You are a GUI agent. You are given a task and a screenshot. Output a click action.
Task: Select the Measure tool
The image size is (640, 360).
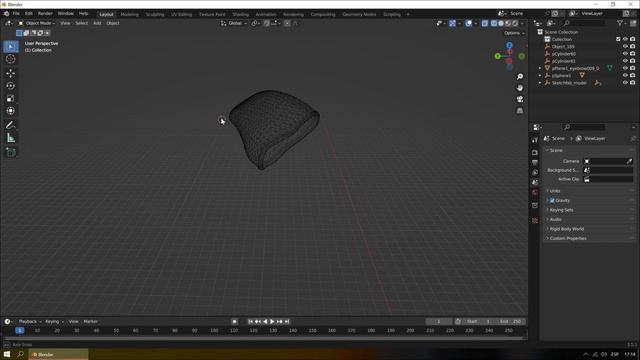point(11,138)
